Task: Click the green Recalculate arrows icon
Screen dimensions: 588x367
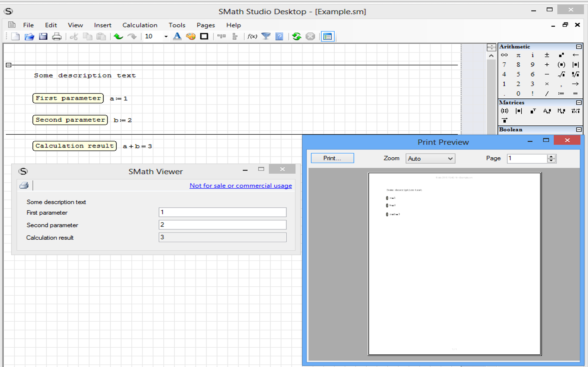Action: [297, 36]
